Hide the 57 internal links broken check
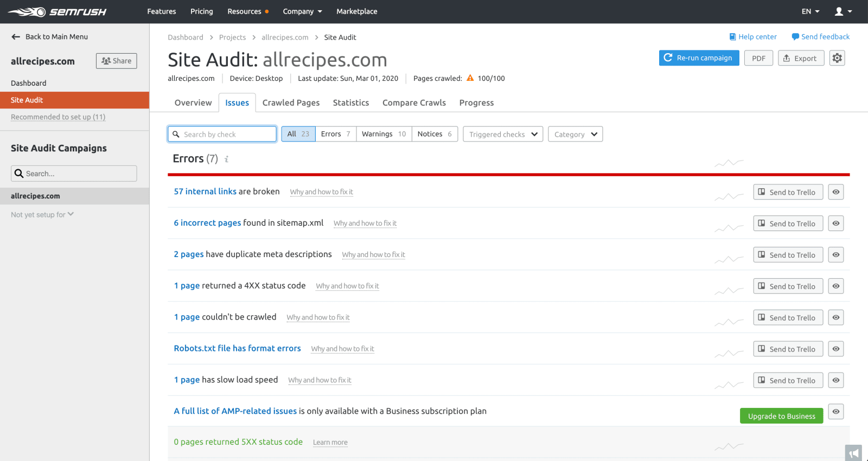868x461 pixels. tap(836, 192)
